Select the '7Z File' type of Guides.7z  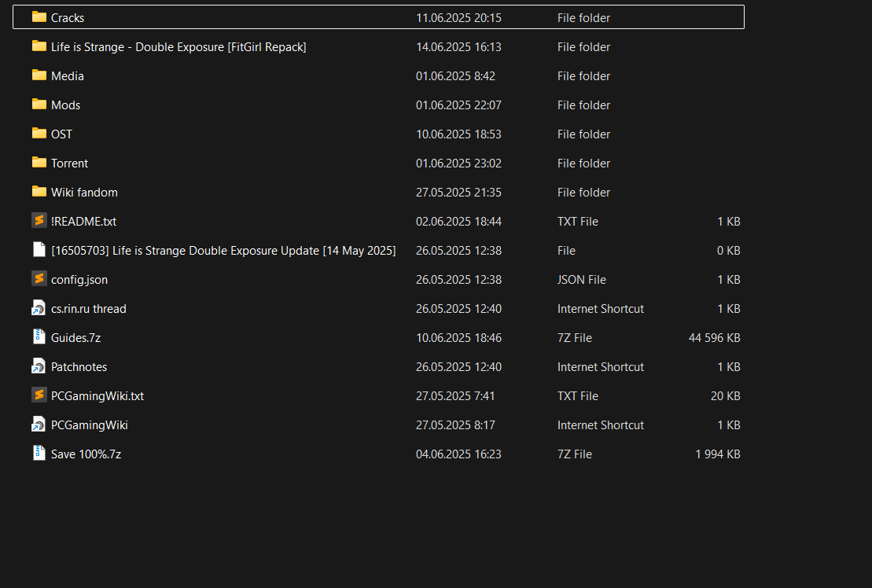point(575,338)
